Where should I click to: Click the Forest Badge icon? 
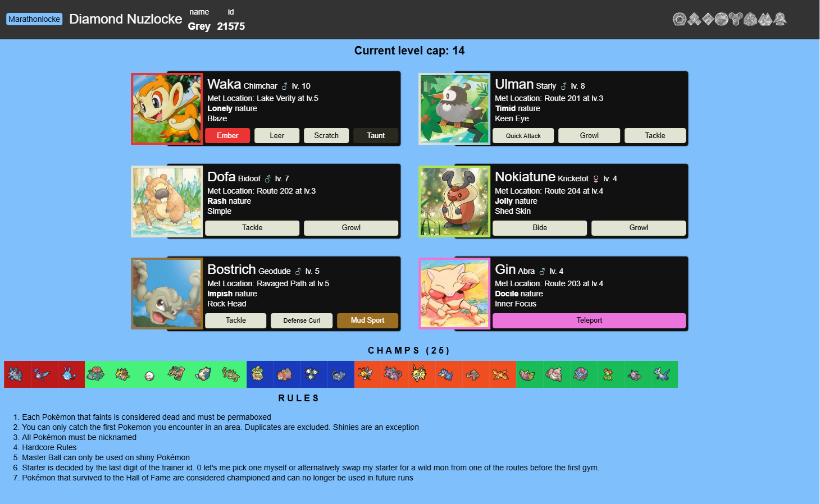[694, 20]
